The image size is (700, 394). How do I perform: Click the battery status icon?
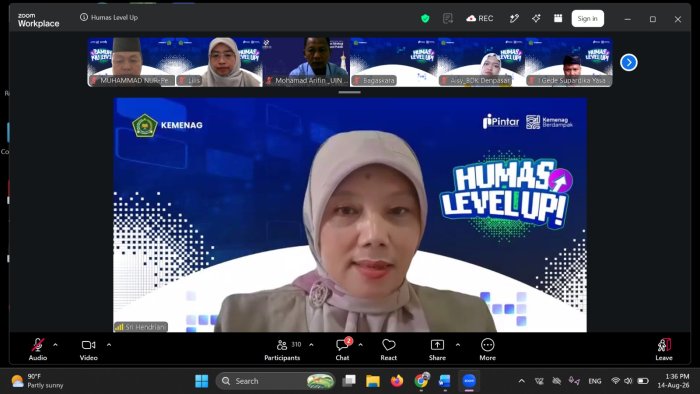(643, 381)
